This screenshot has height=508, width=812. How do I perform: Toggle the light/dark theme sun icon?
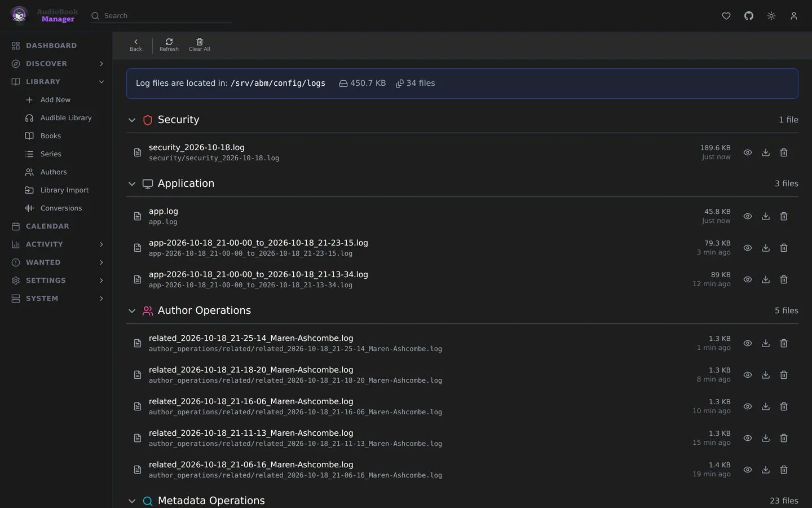[771, 16]
